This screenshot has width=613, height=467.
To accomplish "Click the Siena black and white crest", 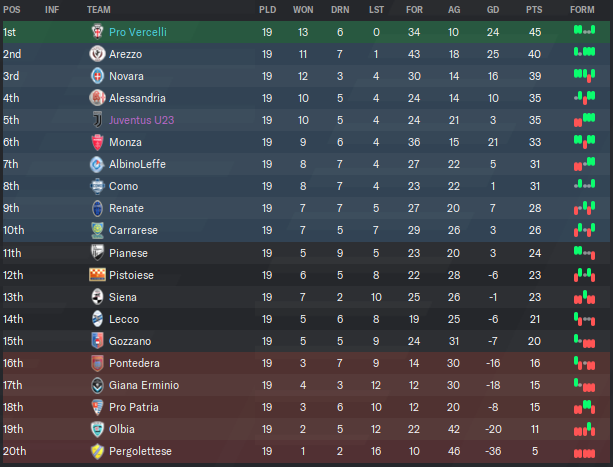I will (x=97, y=297).
